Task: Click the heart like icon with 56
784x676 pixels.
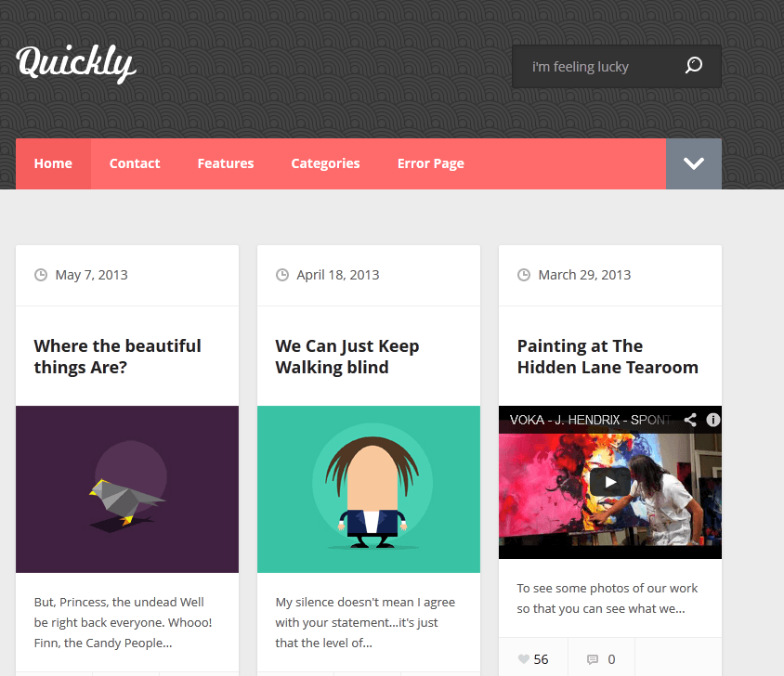Action: point(524,659)
